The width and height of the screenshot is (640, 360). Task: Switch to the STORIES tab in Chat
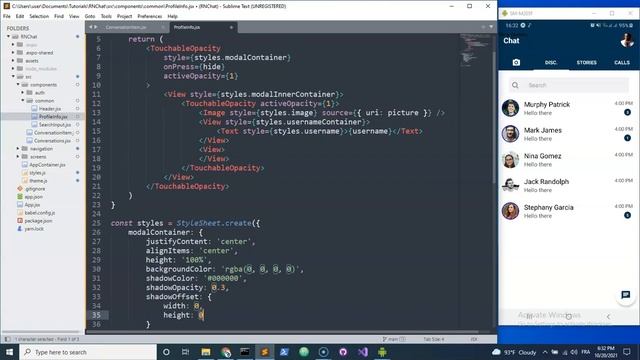(587, 62)
